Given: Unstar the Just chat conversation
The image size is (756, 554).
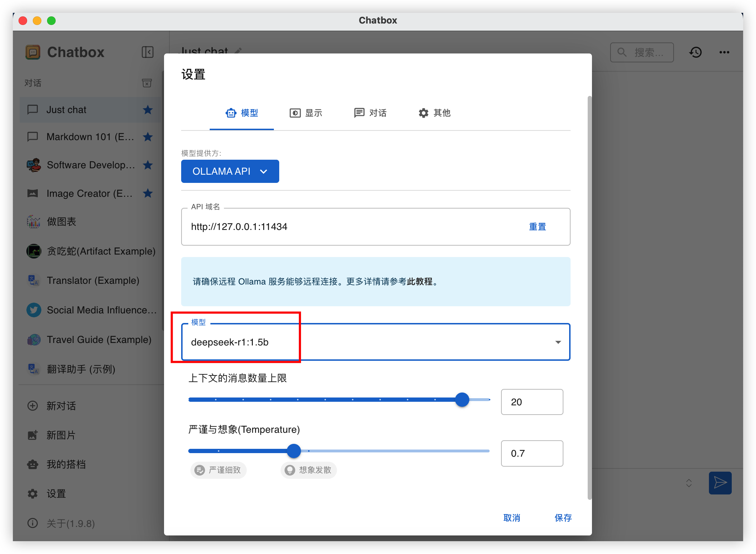Looking at the screenshot, I should (x=148, y=110).
